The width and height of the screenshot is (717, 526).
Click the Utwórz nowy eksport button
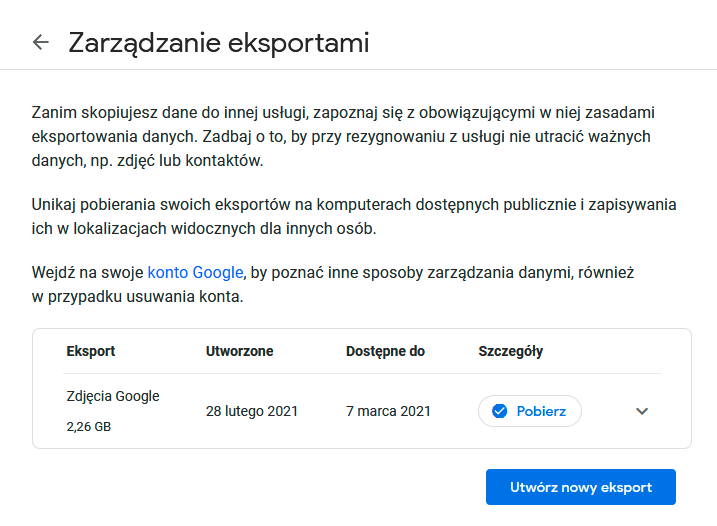point(581,487)
